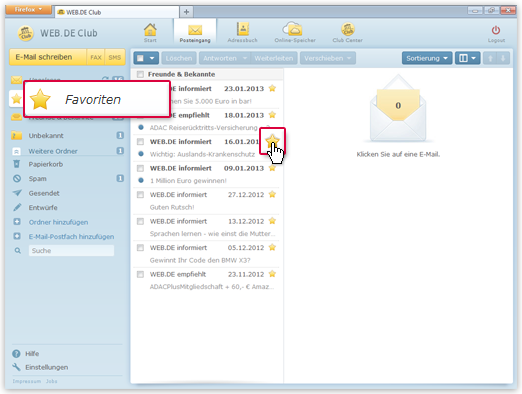Check the 05.12.2012 email checkbox
Image resolution: width=522 pixels, height=394 pixels.
[x=140, y=248]
